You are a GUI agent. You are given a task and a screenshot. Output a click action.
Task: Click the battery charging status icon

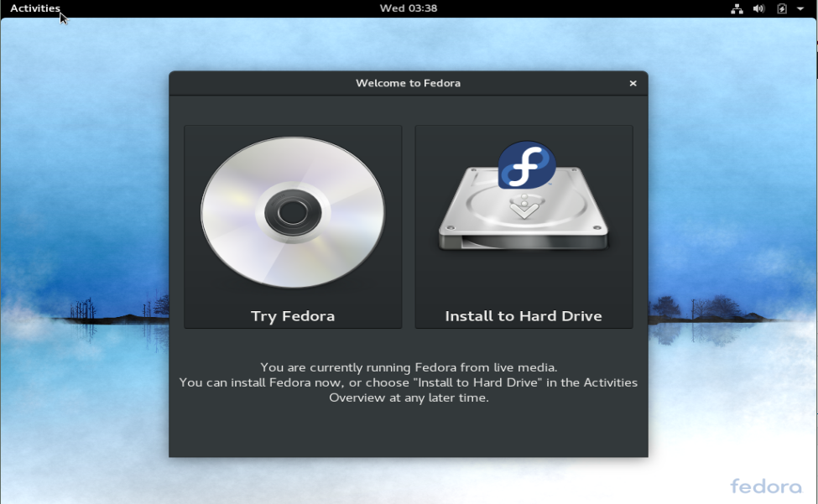coord(782,8)
